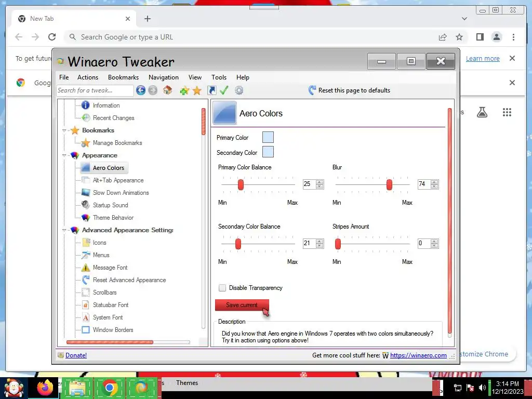Click the Alt+Tab Appearance icon
Screen dimensions: 532x399
tap(86, 180)
